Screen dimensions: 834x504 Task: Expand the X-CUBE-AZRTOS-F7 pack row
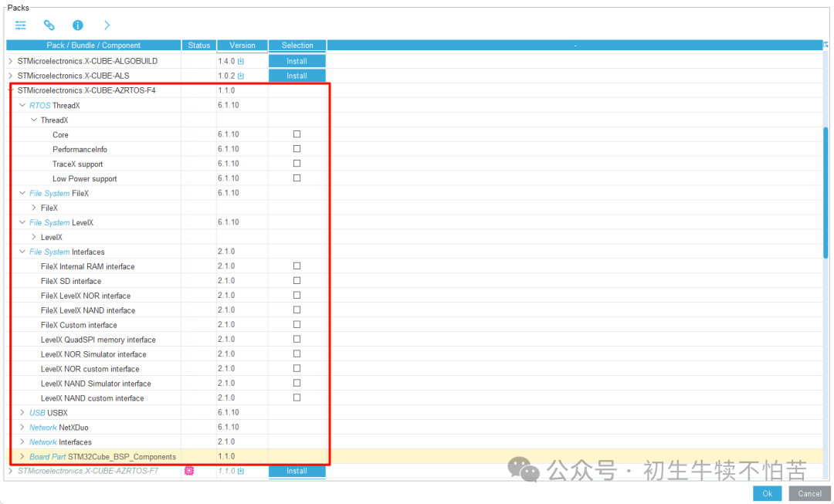click(10, 471)
